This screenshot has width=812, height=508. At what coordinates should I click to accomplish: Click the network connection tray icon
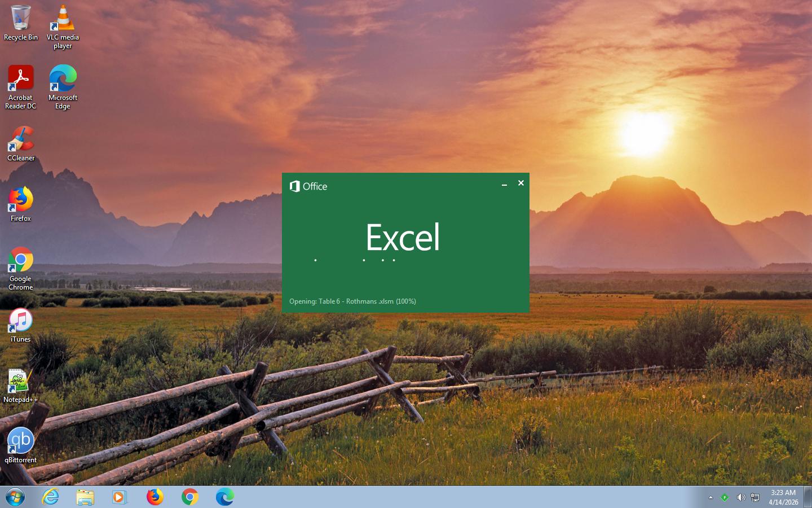755,497
